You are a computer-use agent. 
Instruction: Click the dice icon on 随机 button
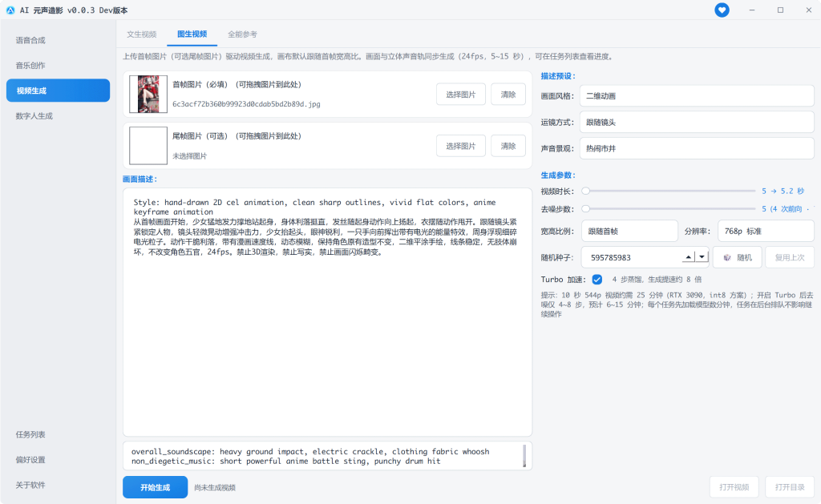(726, 257)
